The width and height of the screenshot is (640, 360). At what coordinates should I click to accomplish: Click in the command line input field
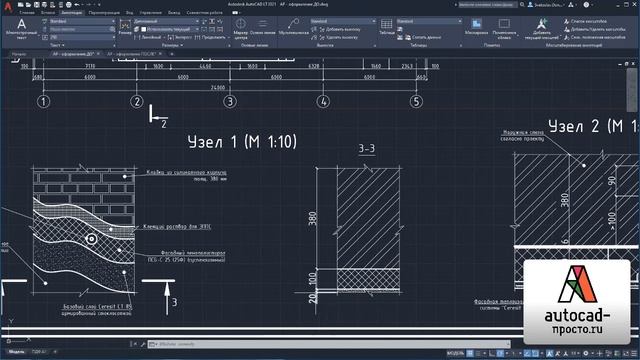[x=329, y=344]
